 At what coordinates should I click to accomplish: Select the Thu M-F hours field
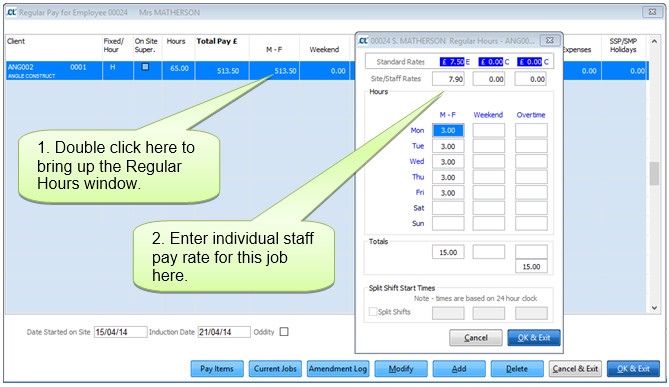[448, 177]
